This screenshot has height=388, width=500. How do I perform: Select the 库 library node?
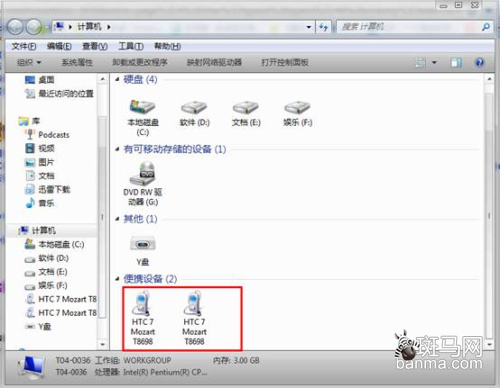pos(29,121)
